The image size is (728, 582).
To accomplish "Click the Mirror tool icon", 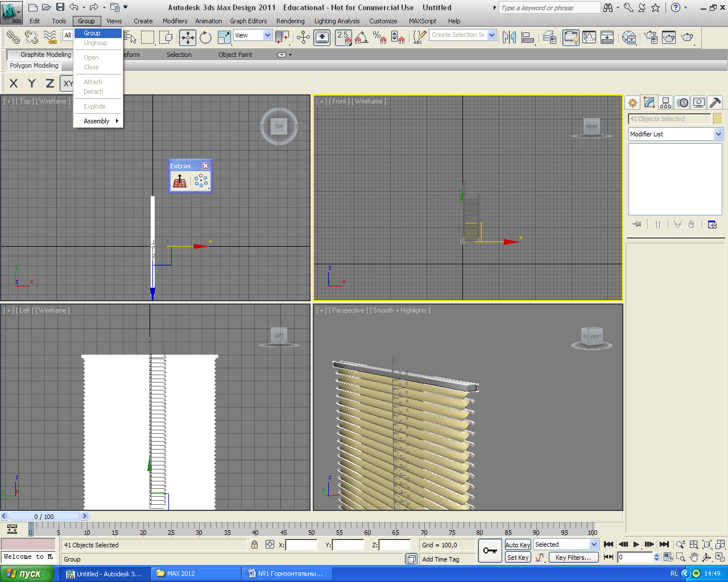I will coord(510,38).
